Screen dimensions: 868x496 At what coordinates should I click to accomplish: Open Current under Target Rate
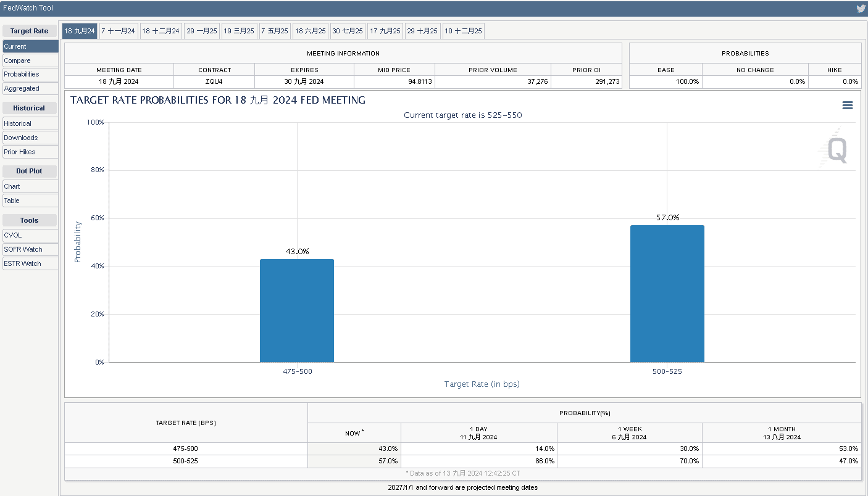pos(30,46)
